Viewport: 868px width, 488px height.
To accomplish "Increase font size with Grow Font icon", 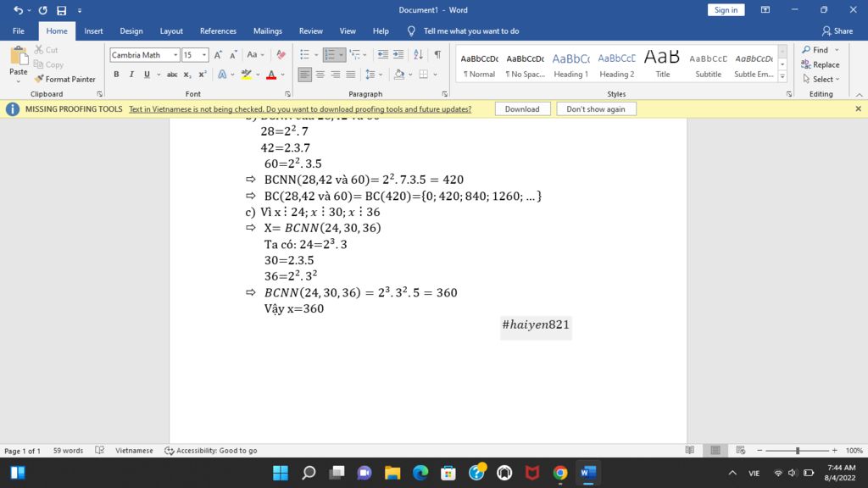I will (218, 55).
